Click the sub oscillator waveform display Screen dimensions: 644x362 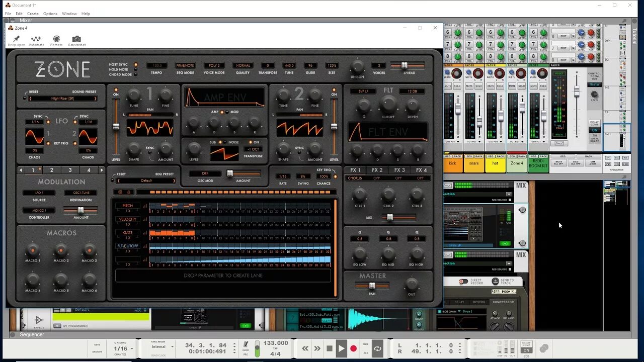pos(224,153)
